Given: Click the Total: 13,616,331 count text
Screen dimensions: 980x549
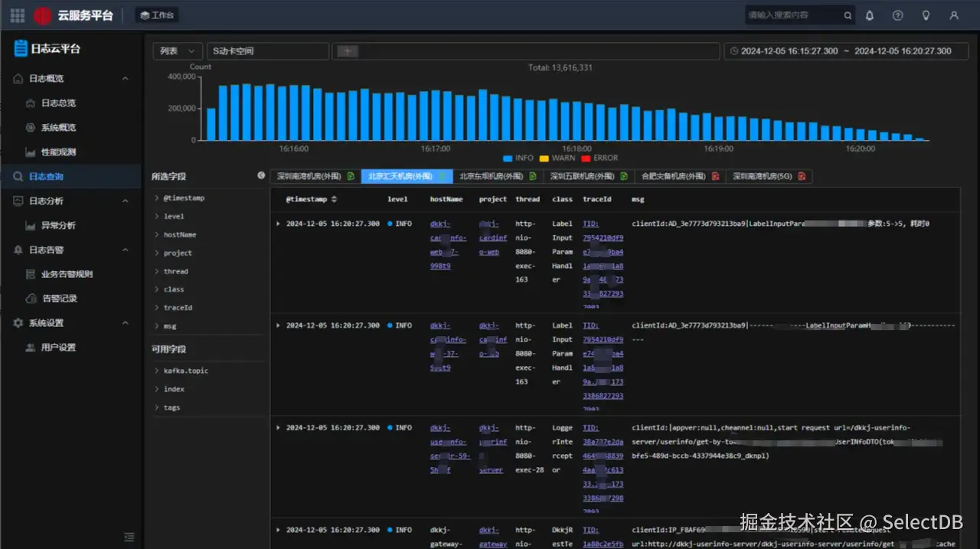Looking at the screenshot, I should tap(560, 67).
